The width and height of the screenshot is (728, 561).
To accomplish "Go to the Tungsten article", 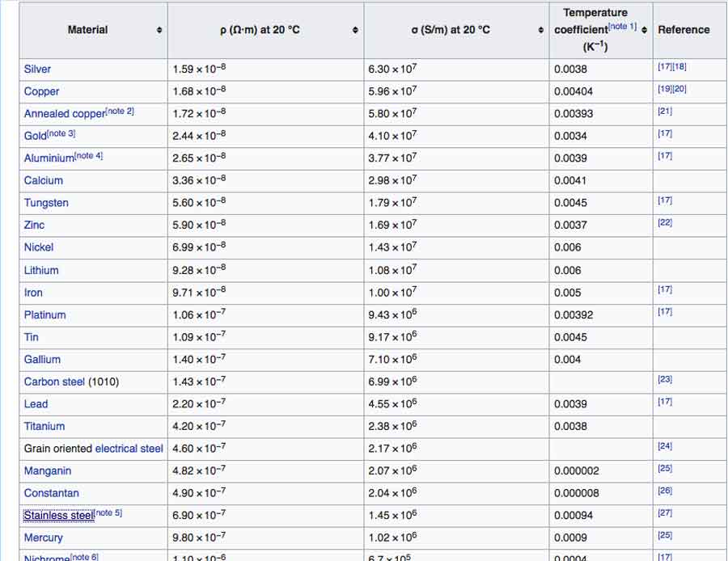I will [46, 203].
